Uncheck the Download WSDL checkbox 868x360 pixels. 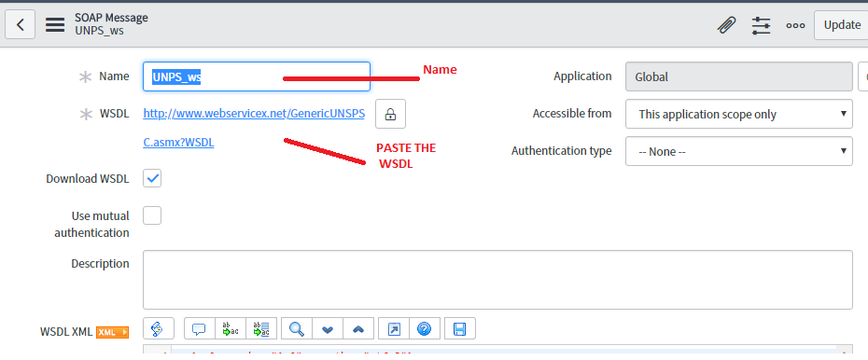click(x=152, y=179)
